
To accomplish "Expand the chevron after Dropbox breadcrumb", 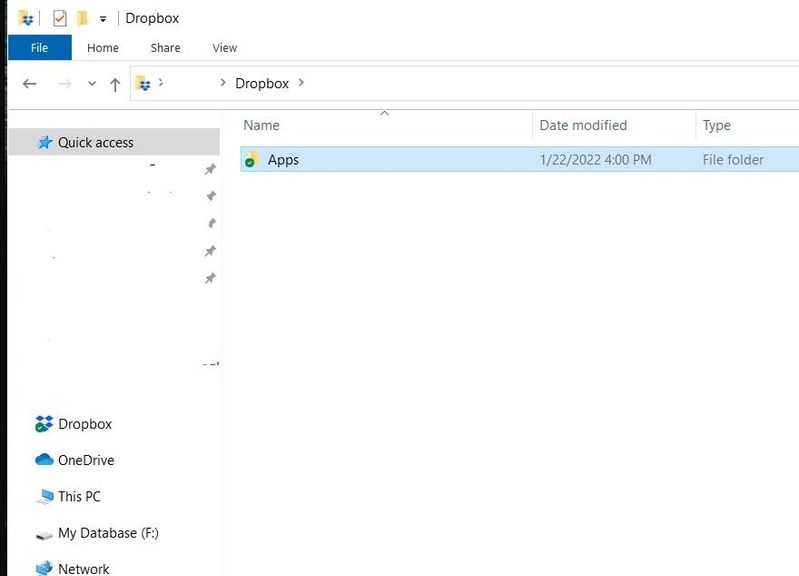I will 301,83.
